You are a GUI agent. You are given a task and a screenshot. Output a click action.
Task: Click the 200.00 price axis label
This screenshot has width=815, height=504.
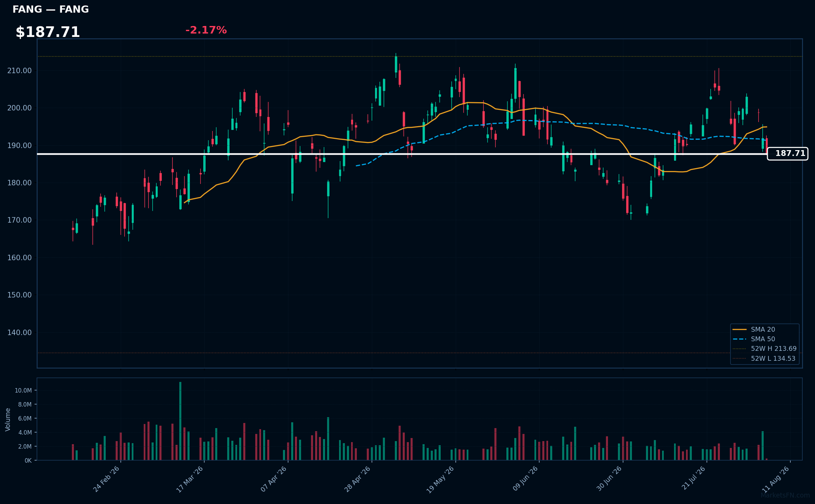(x=20, y=108)
